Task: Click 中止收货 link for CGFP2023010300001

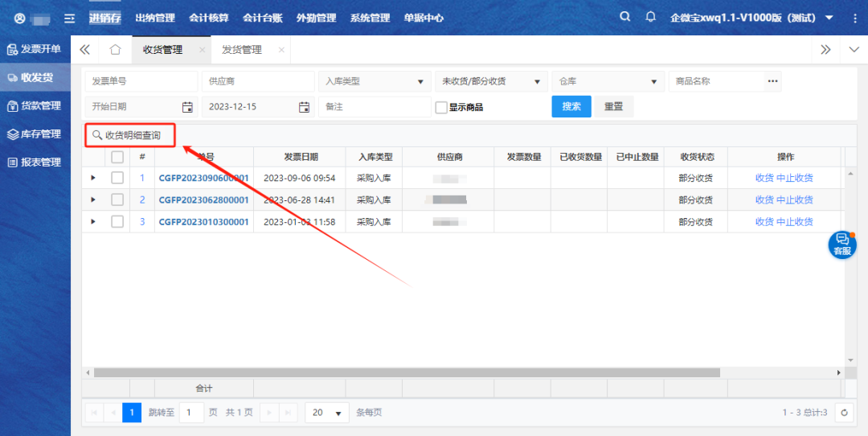Action: click(794, 222)
